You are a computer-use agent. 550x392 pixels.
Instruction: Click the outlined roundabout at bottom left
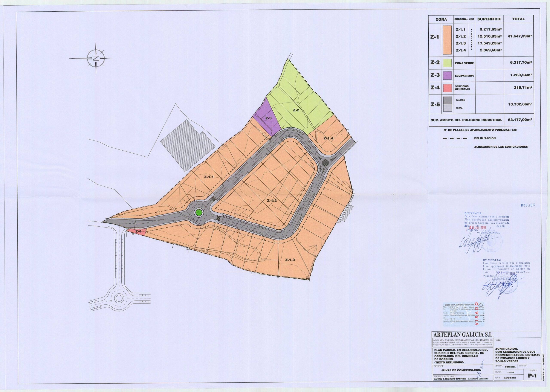click(x=119, y=298)
